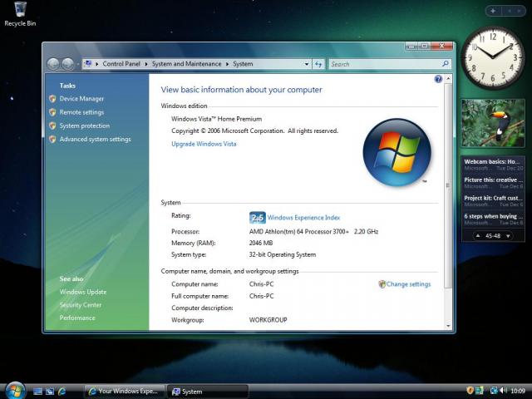Viewport: 532px width, 399px height.
Task: Refresh the address bar location
Action: point(318,64)
